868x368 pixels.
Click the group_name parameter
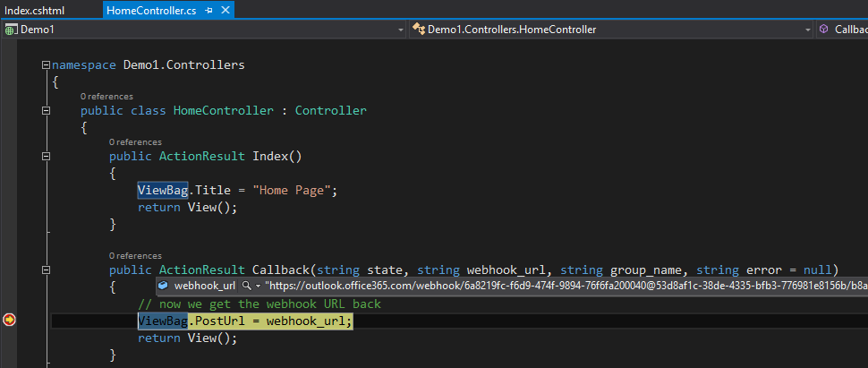648,270
